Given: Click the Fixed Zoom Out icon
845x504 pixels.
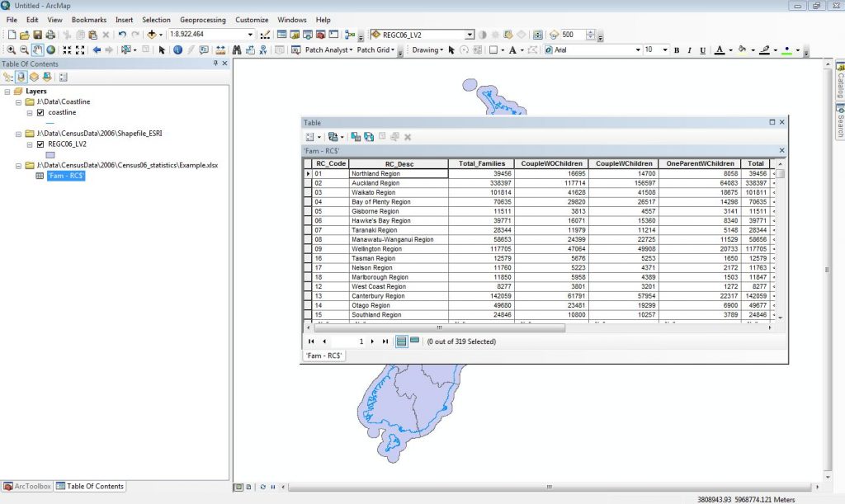Looking at the screenshot, I should pos(80,50).
